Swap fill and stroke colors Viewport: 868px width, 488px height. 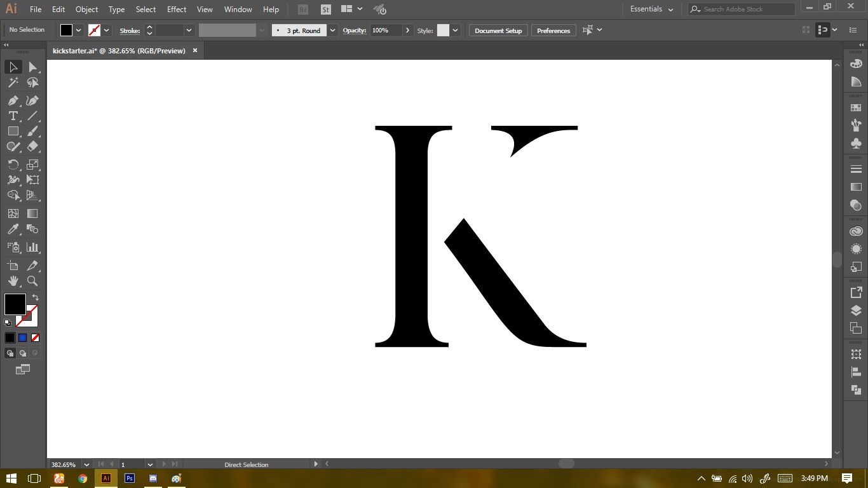[36, 297]
